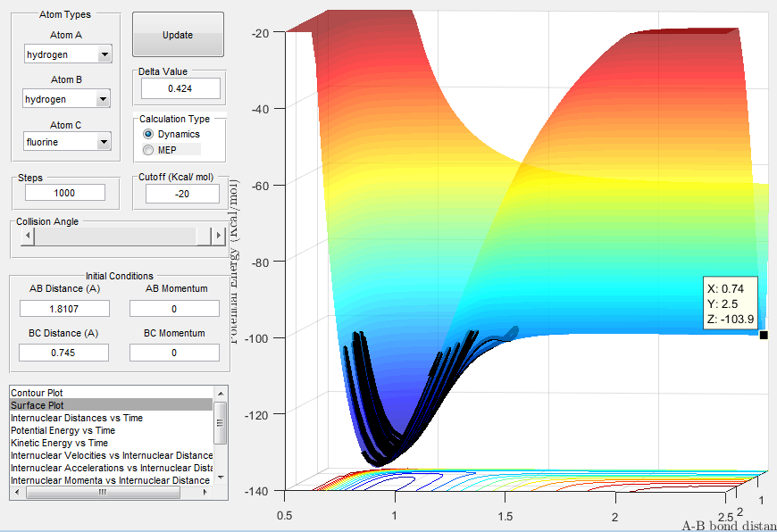Click the plot list horizontal scrollbar thumb
The width and height of the screenshot is (777, 532).
coord(103,493)
